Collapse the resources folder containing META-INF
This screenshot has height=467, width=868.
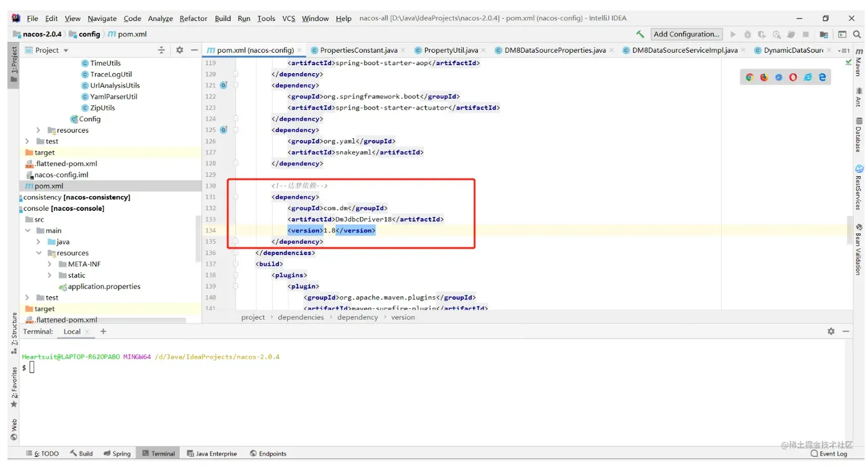(x=38, y=253)
